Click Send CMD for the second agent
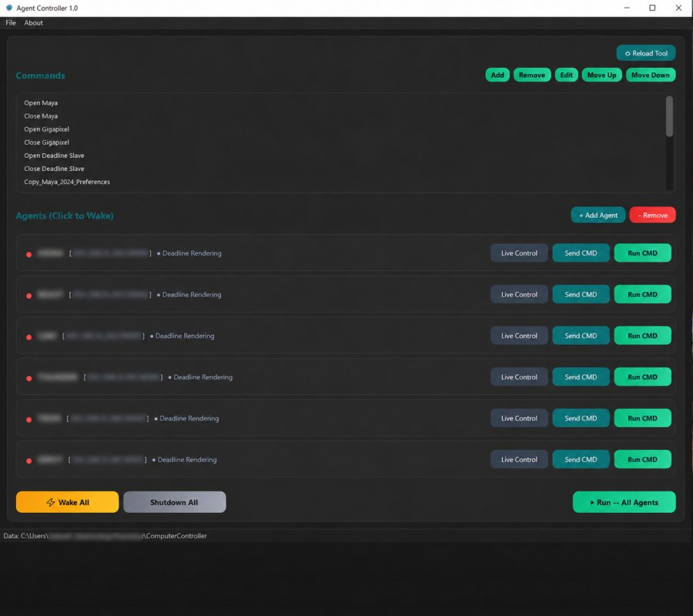Viewport: 693px width, 616px height. tap(581, 294)
